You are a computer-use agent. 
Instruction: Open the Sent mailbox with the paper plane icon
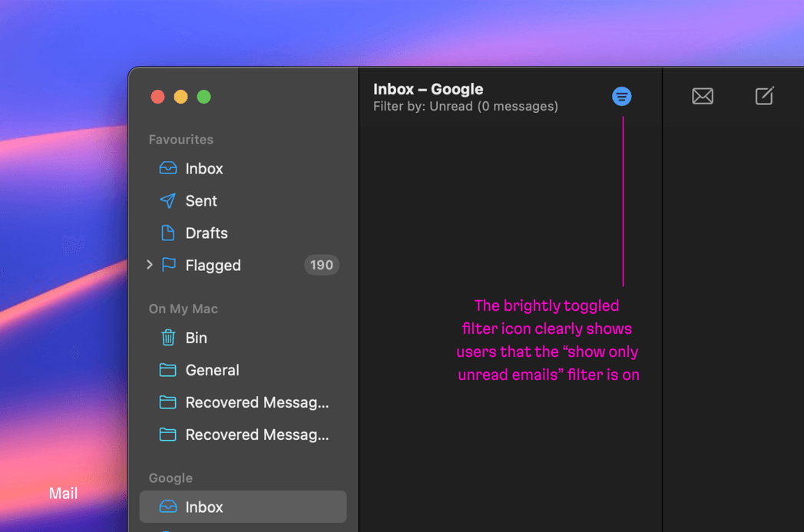point(167,200)
